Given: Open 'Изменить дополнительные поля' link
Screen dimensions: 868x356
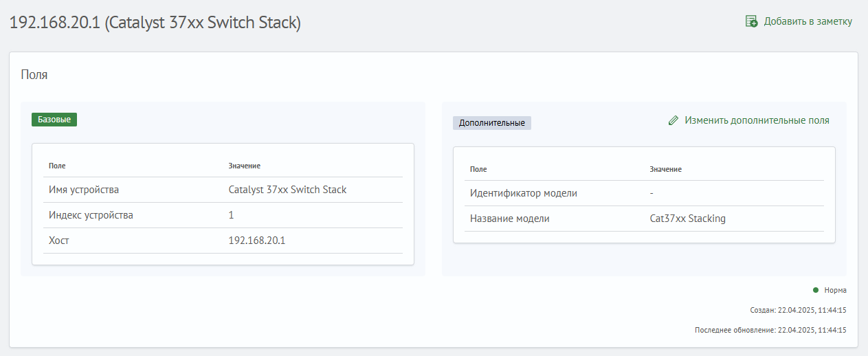Looking at the screenshot, I should (x=757, y=120).
